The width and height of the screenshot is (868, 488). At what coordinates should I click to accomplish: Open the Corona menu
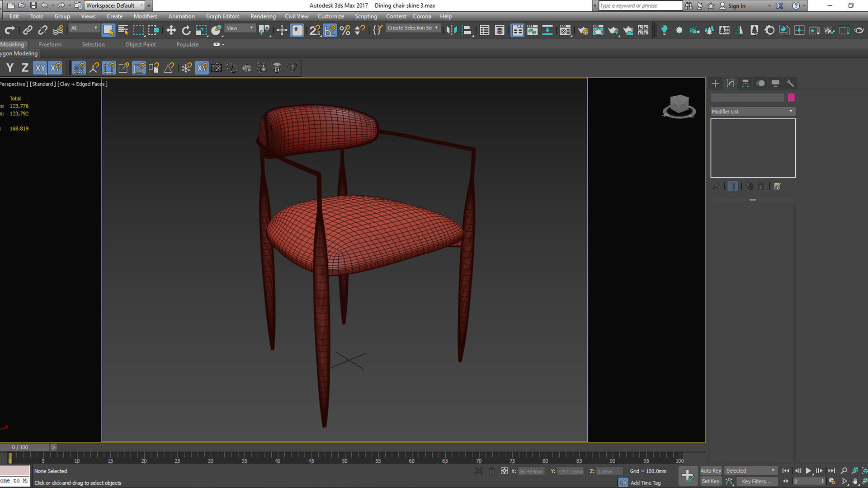click(422, 16)
